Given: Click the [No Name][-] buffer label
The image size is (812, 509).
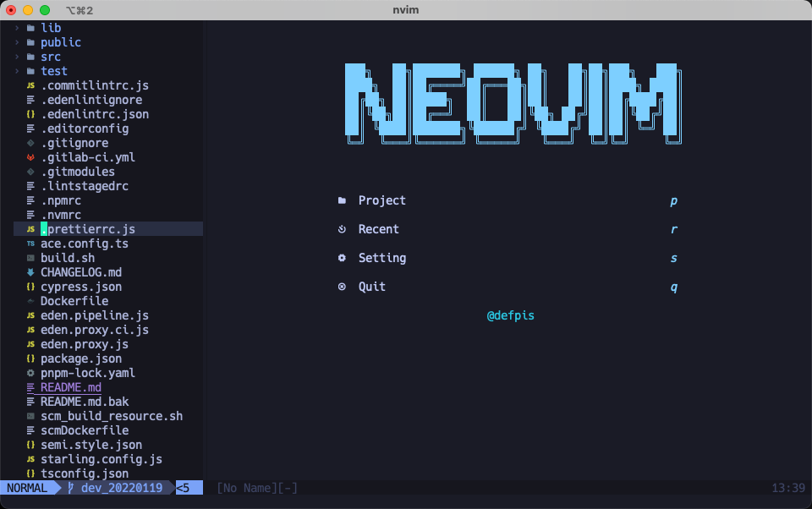Looking at the screenshot, I should [257, 488].
